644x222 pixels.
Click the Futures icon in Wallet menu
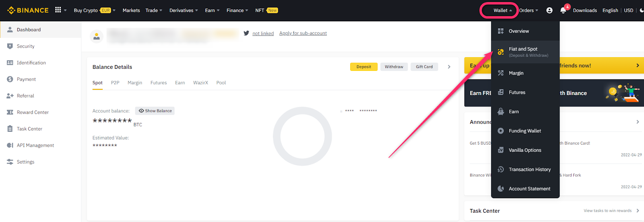(501, 92)
